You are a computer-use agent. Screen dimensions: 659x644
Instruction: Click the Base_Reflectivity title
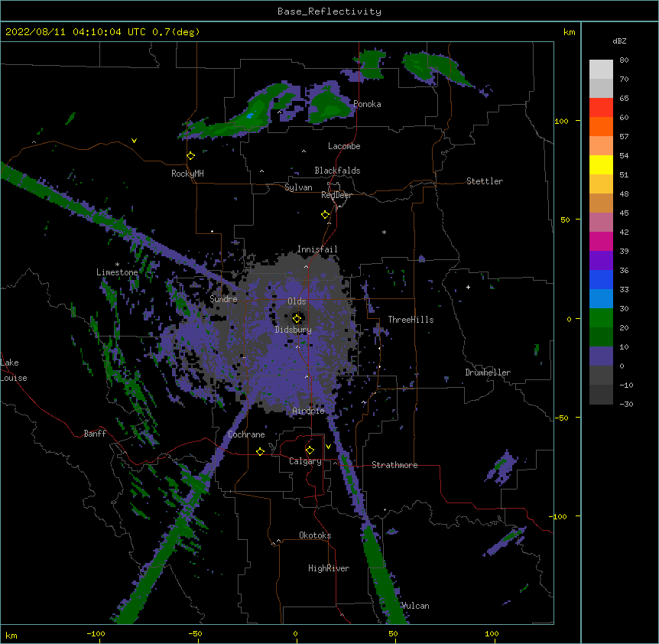coord(329,11)
